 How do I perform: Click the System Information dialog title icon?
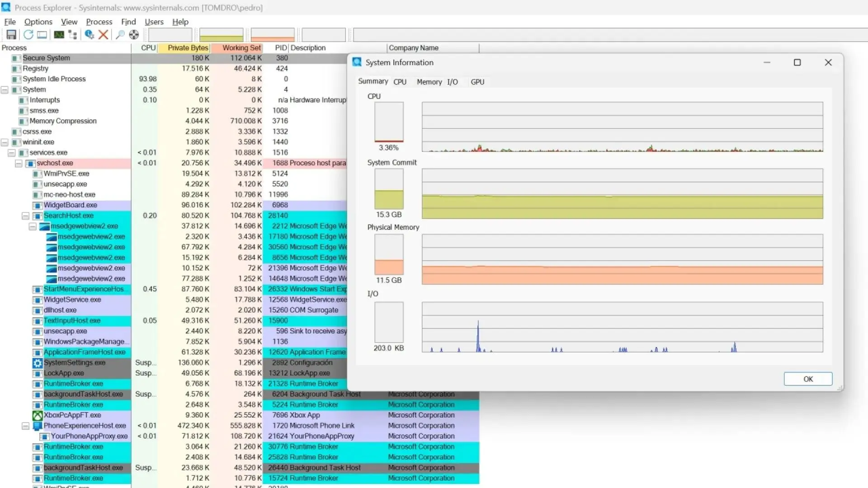pos(357,62)
